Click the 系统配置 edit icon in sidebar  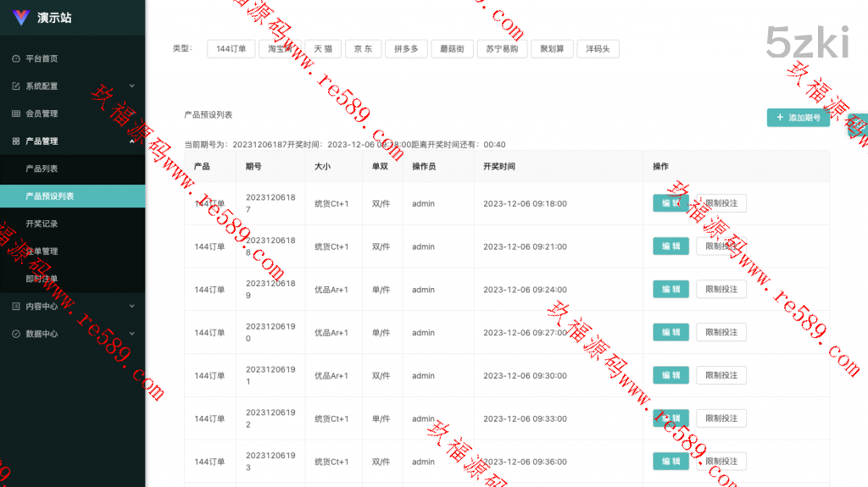click(x=16, y=86)
